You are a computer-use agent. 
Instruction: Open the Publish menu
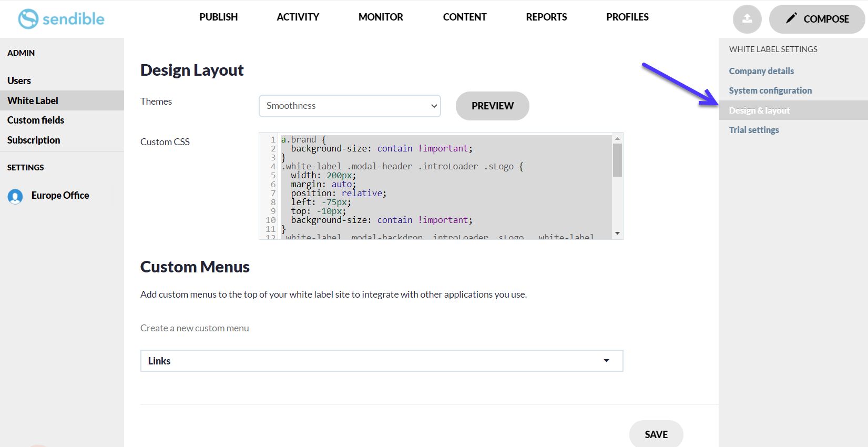(x=218, y=17)
